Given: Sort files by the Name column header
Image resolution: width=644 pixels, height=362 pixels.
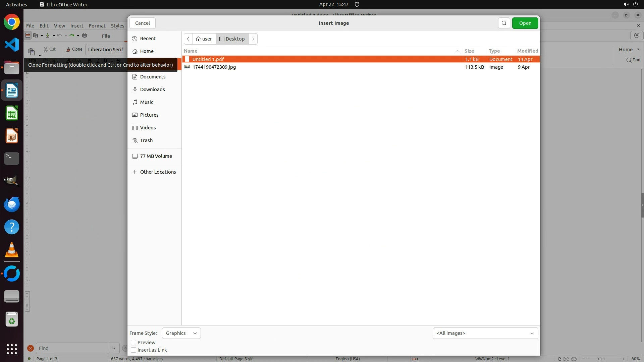Looking at the screenshot, I should pyautogui.click(x=191, y=51).
